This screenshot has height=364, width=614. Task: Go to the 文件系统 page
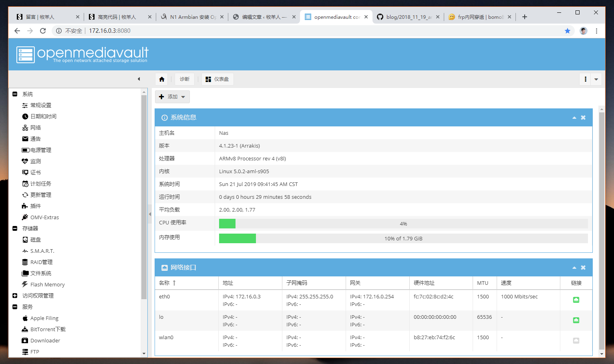40,273
